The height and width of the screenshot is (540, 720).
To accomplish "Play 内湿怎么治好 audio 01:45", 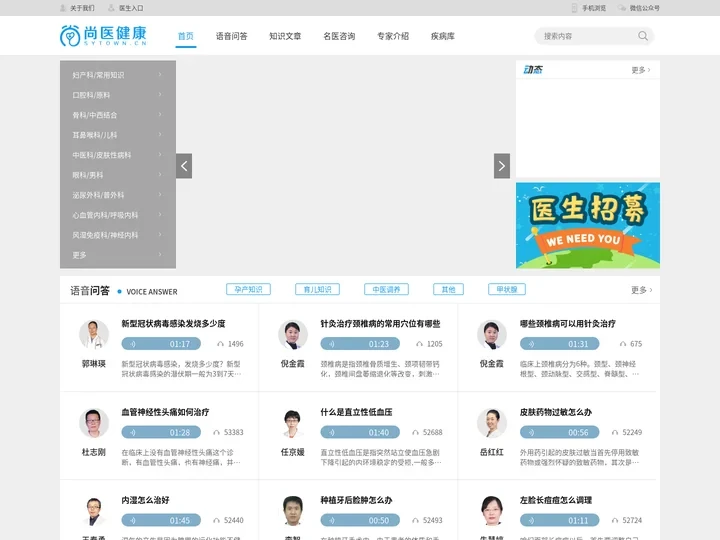I will click(161, 520).
